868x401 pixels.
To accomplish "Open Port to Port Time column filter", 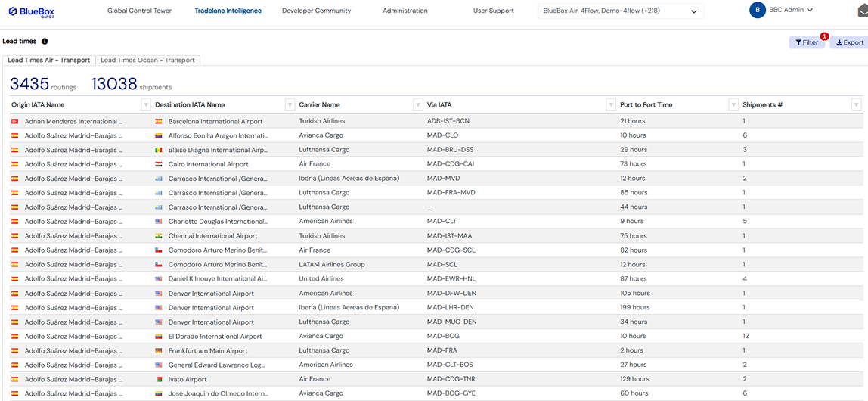I will [x=733, y=104].
